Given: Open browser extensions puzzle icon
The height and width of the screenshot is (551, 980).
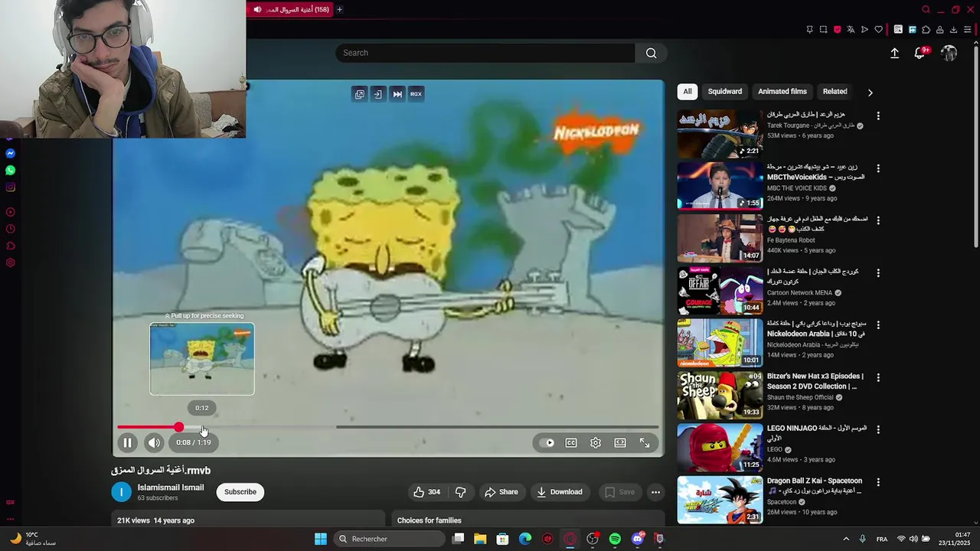Looking at the screenshot, I should [x=926, y=30].
